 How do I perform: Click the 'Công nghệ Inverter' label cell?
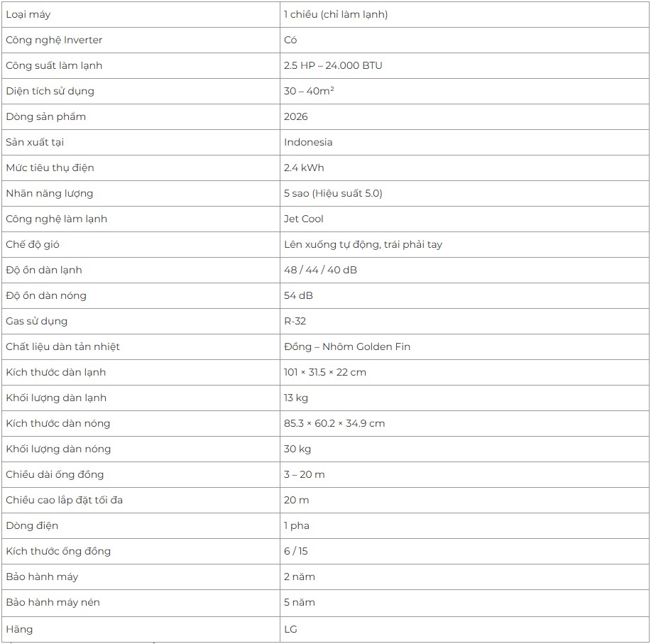54,40
